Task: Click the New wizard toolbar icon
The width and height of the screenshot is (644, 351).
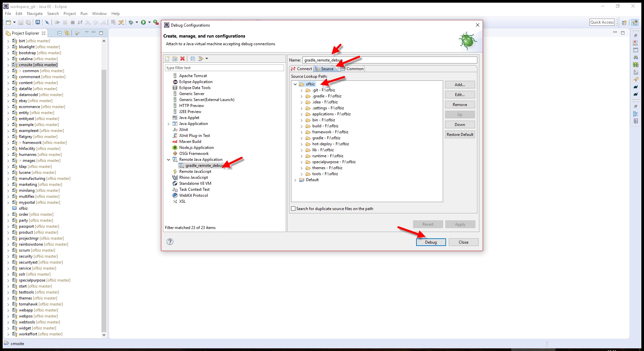Action: coord(8,22)
